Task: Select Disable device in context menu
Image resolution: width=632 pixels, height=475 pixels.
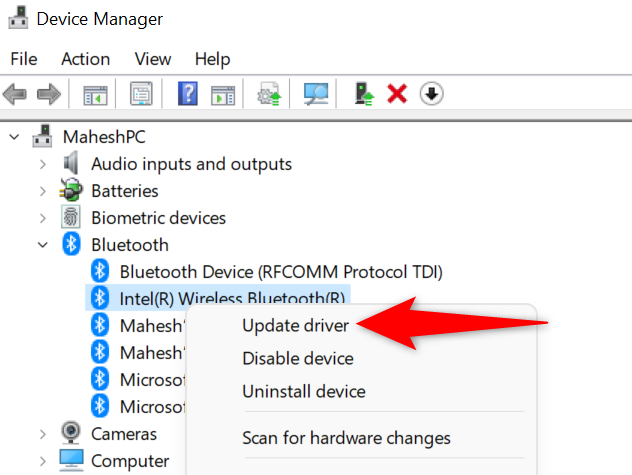Action: click(x=298, y=358)
